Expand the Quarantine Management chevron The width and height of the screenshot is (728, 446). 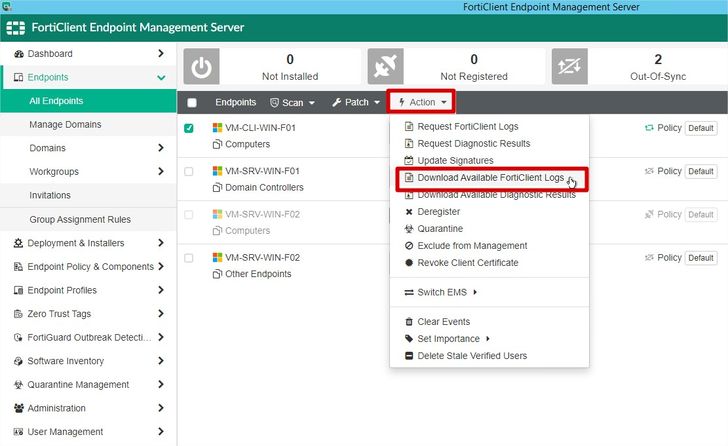click(161, 384)
